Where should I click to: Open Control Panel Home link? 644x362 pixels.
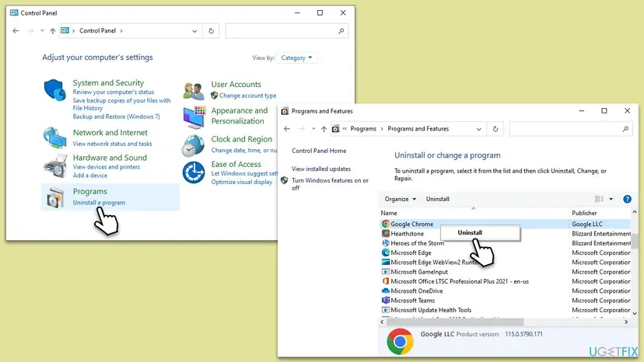coord(319,151)
